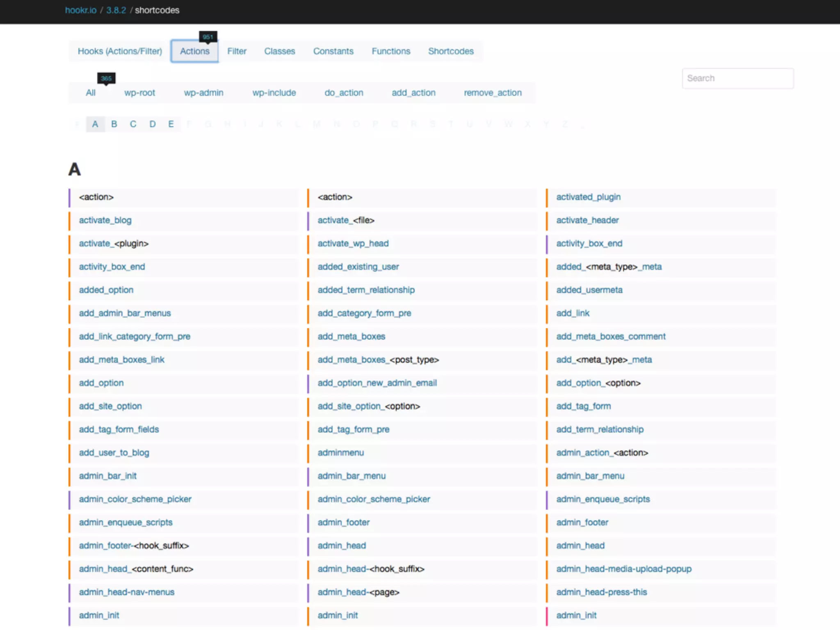The image size is (840, 630).
Task: Click the add_user_to_blog hook
Action: [114, 452]
